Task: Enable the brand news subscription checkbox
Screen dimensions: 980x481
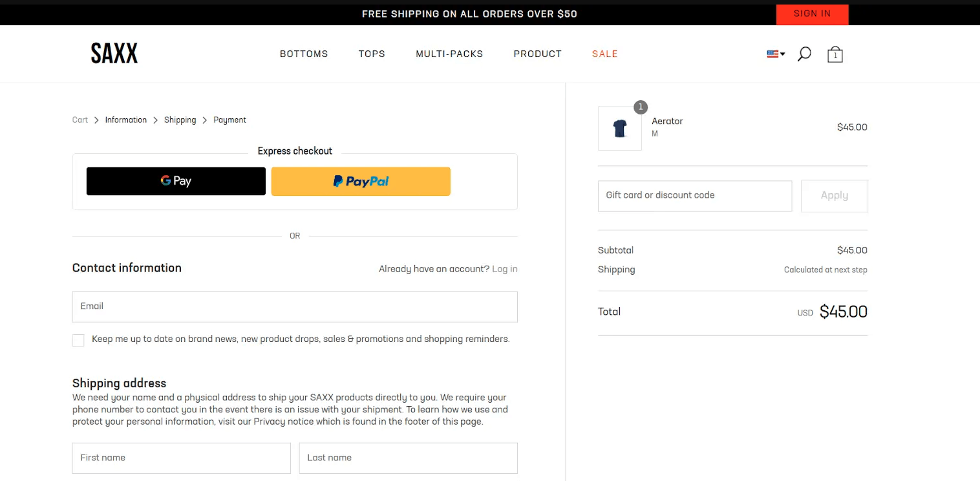Action: [78, 340]
